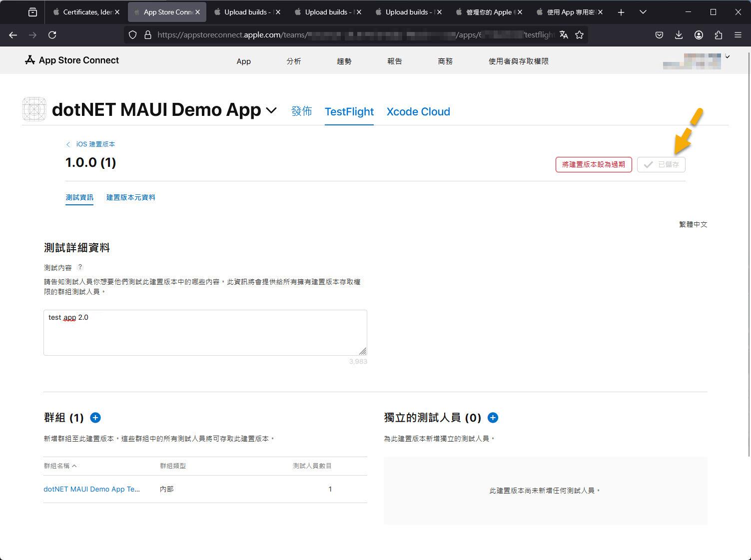Select the 測試資訊 tab
The width and height of the screenshot is (751, 560).
[79, 197]
